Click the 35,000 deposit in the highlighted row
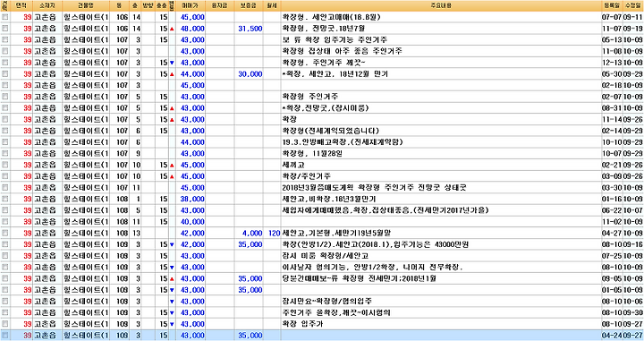 pyautogui.click(x=250, y=336)
